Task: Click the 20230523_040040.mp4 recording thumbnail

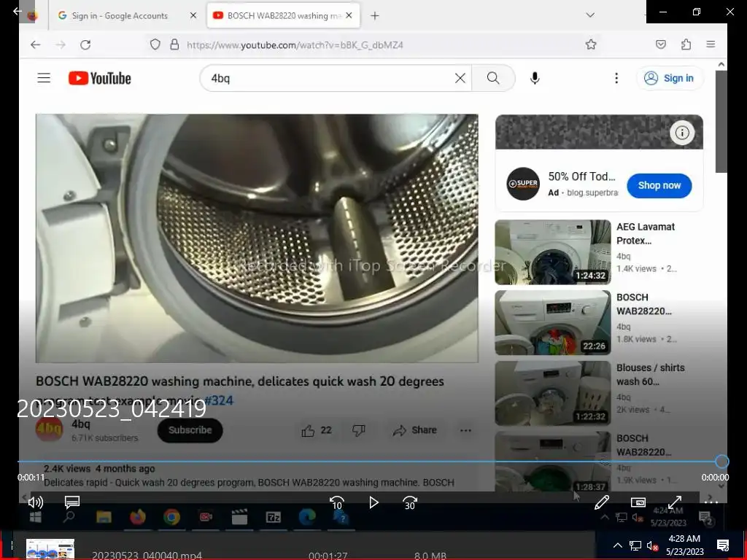Action: point(50,549)
